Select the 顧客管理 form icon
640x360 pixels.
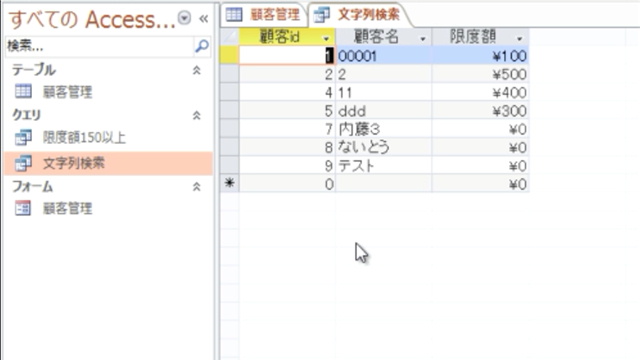pos(23,209)
